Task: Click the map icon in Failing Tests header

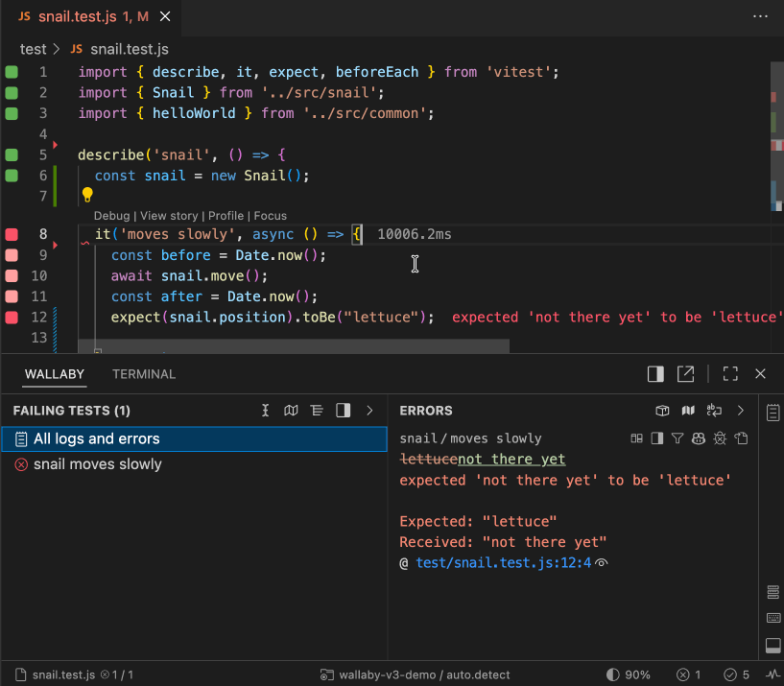Action: (292, 411)
